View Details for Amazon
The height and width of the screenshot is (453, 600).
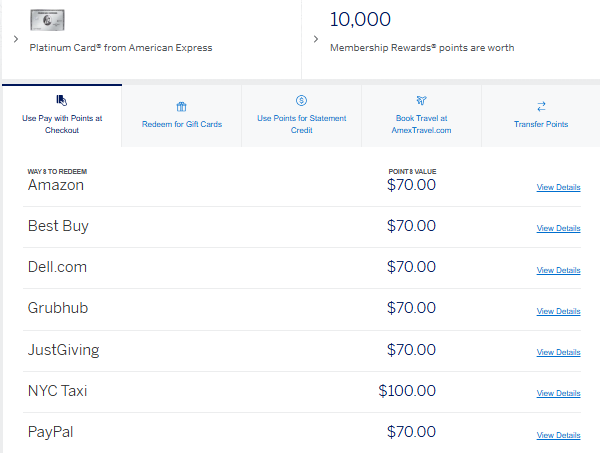pos(558,187)
